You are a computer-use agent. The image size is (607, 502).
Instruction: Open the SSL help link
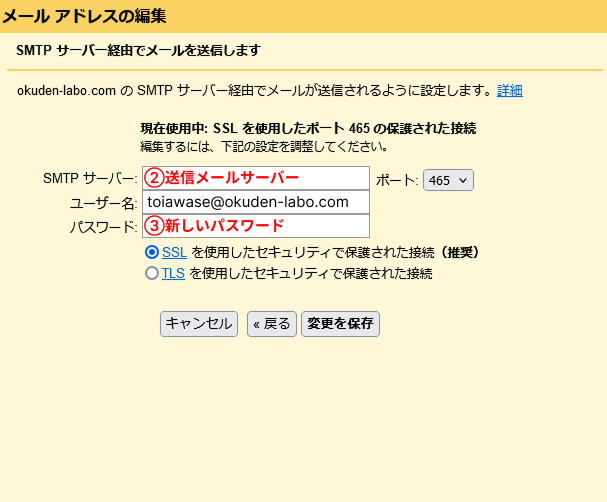(x=174, y=253)
